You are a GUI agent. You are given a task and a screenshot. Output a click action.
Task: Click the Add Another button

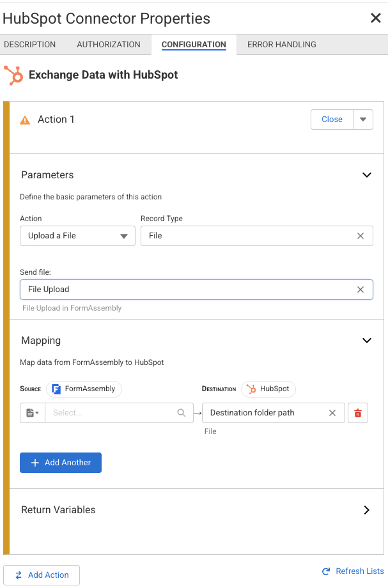61,463
